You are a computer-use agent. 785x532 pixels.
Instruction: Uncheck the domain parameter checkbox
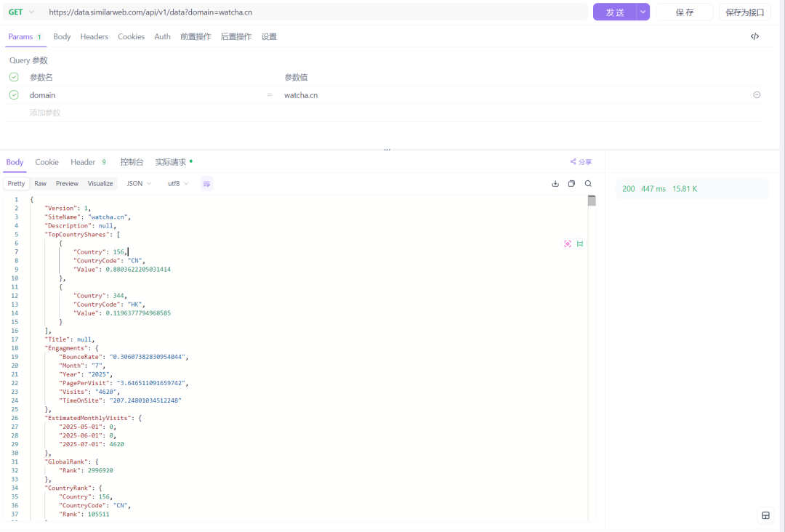14,95
